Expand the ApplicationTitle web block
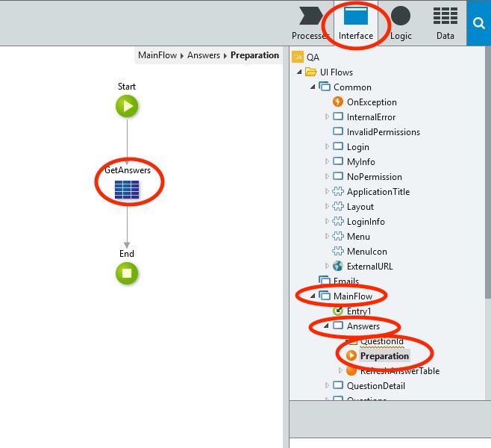The width and height of the screenshot is (491, 448). point(327,191)
